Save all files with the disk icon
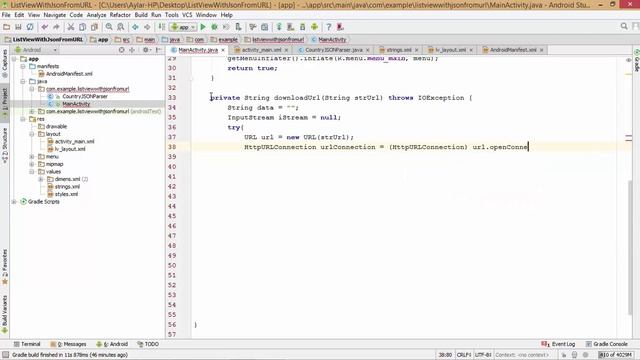Image resolution: width=640 pixels, height=360 pixels. tap(18, 27)
